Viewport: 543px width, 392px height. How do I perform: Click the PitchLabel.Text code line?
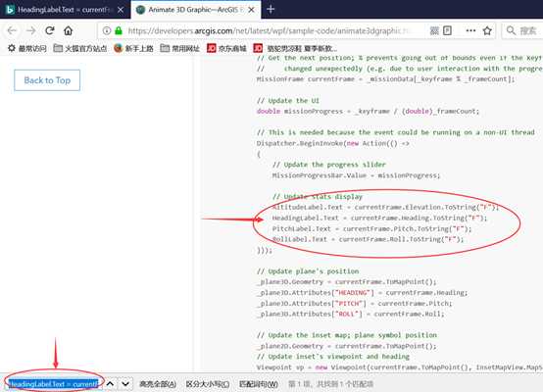371,228
